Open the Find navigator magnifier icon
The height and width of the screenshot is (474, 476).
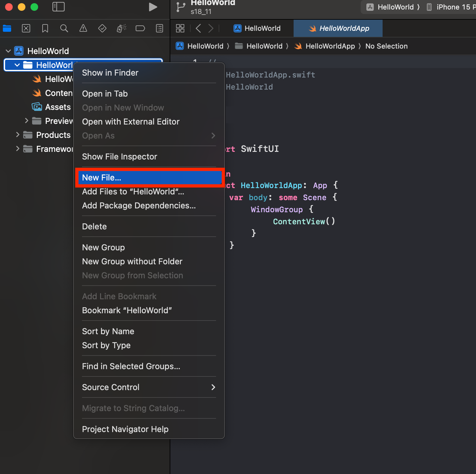64,29
